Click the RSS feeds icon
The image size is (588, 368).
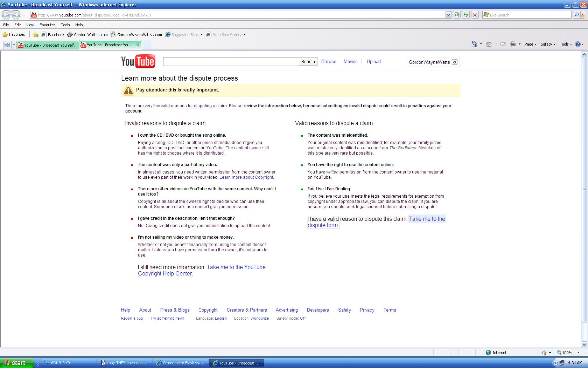(x=489, y=44)
